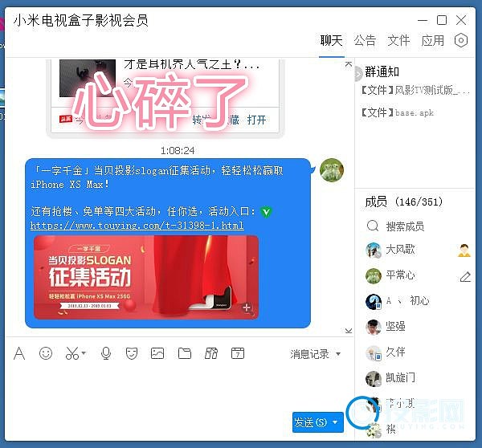Switch to the 公告 tab
482x448 pixels.
[x=365, y=41]
